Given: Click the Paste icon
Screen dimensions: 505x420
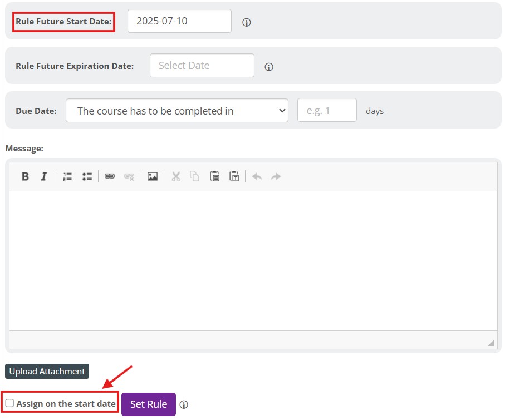Looking at the screenshot, I should click(214, 176).
